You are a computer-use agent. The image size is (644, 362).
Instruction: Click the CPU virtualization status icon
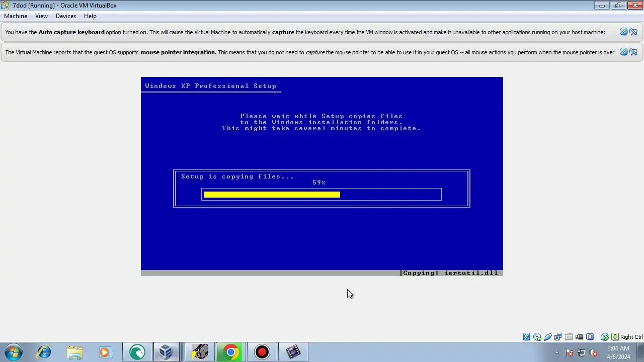pyautogui.click(x=590, y=337)
